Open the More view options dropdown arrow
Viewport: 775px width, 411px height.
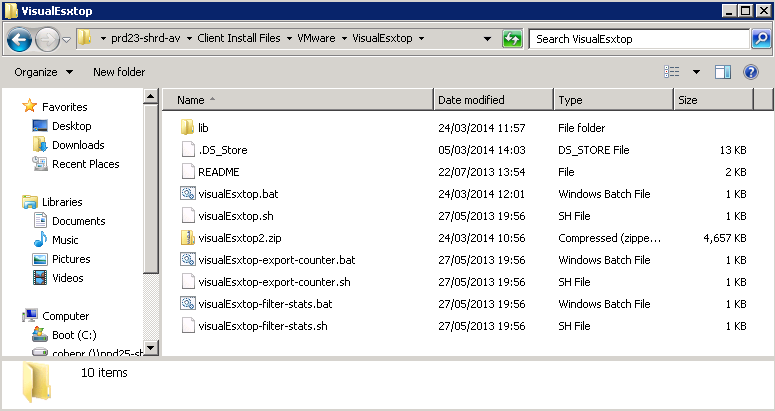(x=696, y=72)
